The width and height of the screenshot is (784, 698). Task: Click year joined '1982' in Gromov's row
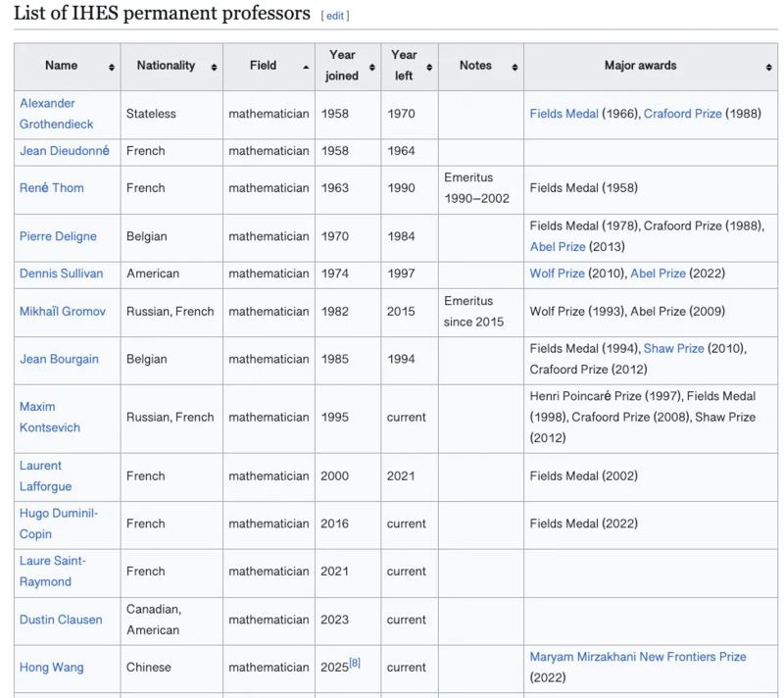[335, 312]
